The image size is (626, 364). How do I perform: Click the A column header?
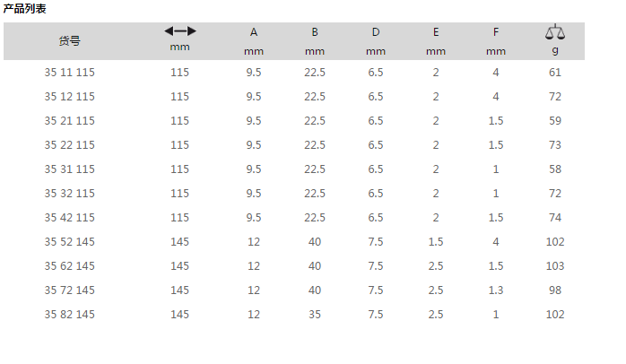coord(254,32)
